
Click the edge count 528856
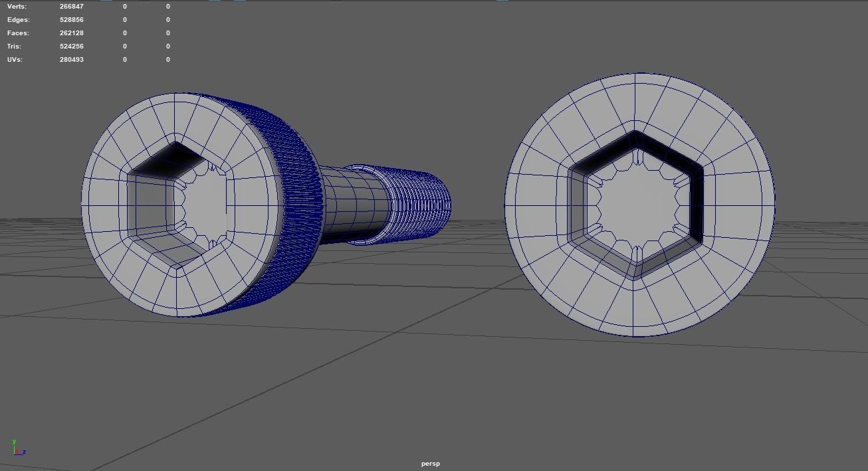71,19
